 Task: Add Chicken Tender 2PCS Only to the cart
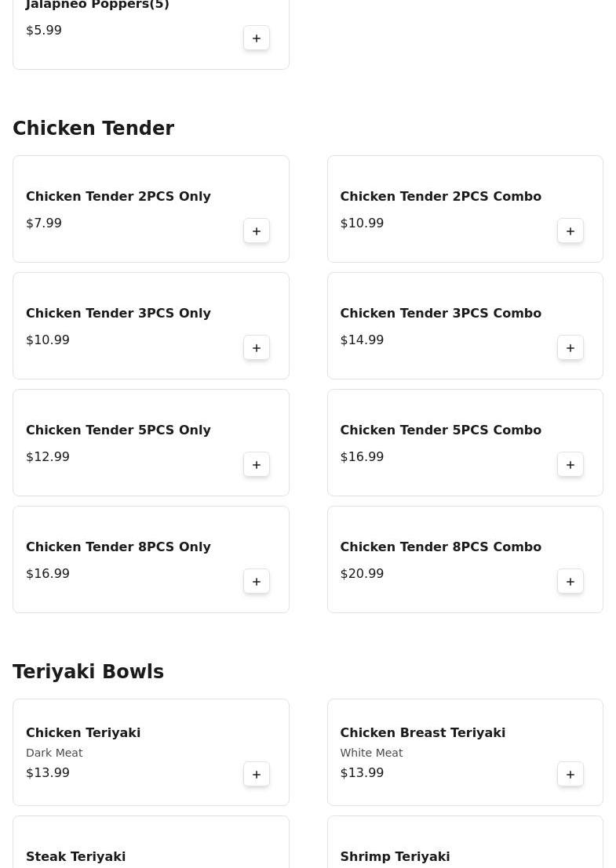(x=257, y=231)
